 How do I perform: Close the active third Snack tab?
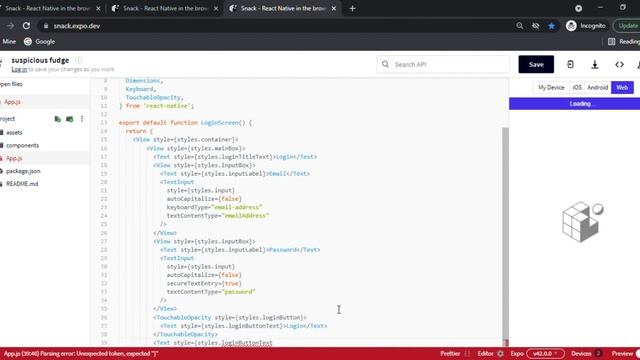(x=334, y=8)
